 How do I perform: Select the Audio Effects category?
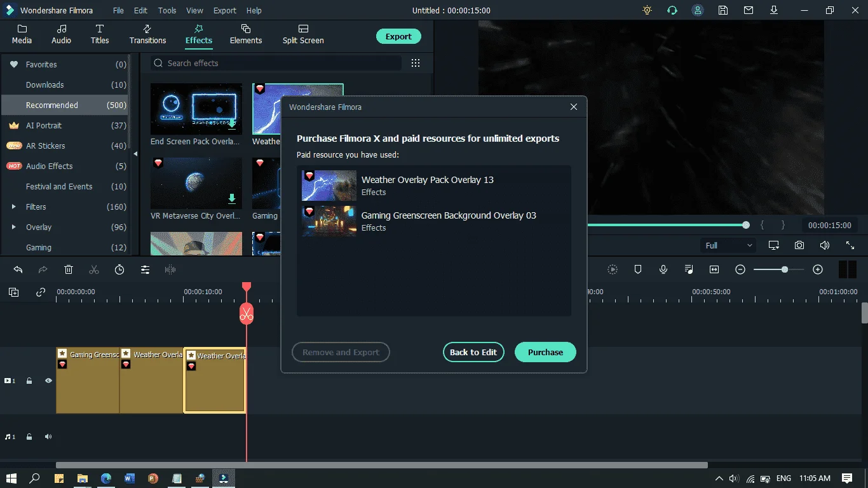pyautogui.click(x=66, y=166)
